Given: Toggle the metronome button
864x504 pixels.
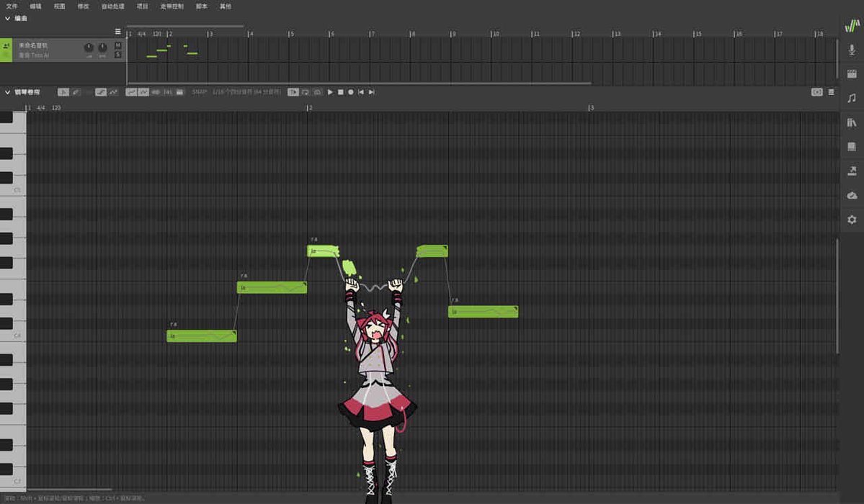Looking at the screenshot, I should coord(317,92).
